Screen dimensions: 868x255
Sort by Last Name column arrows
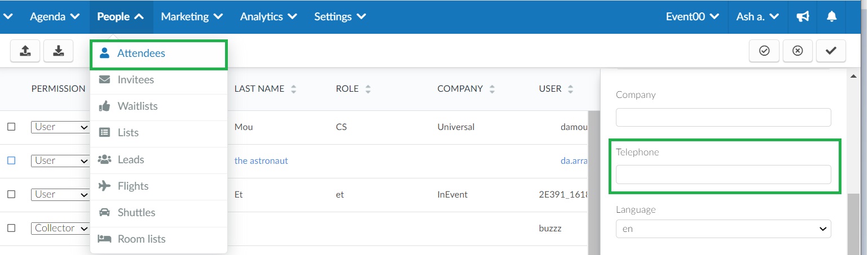pos(293,89)
